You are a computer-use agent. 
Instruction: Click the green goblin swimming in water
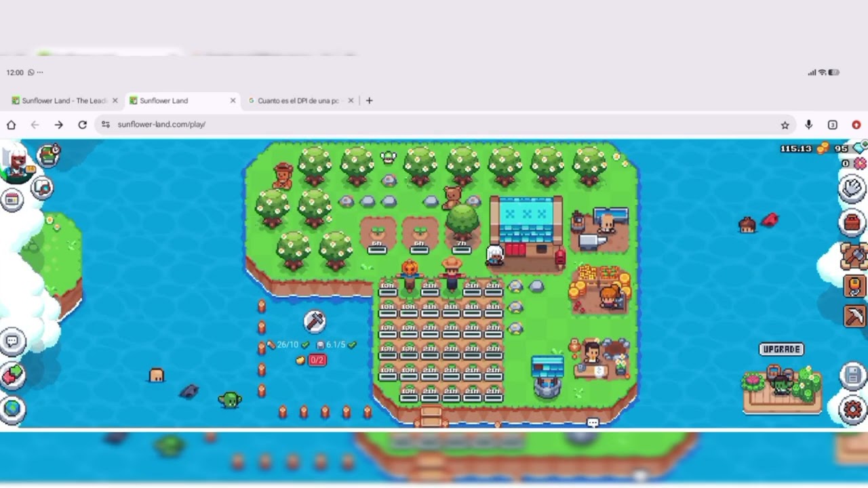coord(230,400)
